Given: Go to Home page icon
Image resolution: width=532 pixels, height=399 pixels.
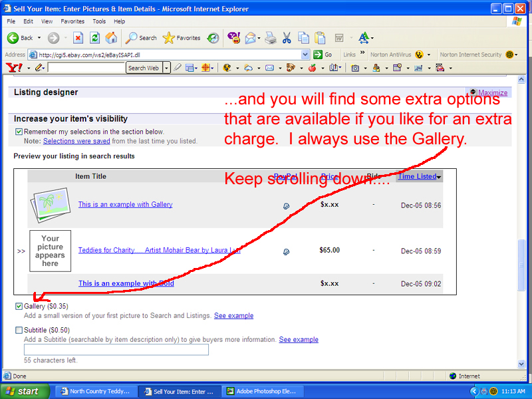Looking at the screenshot, I should pyautogui.click(x=112, y=38).
